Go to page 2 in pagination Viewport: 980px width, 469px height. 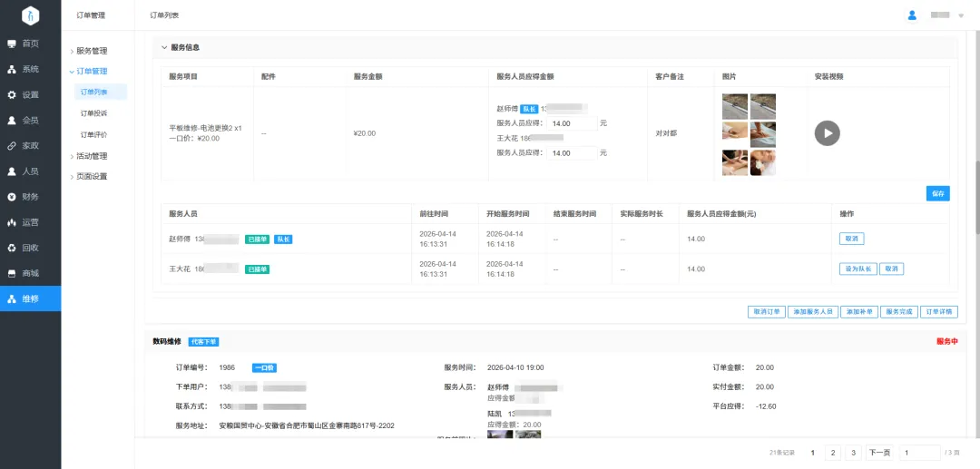[x=833, y=453]
